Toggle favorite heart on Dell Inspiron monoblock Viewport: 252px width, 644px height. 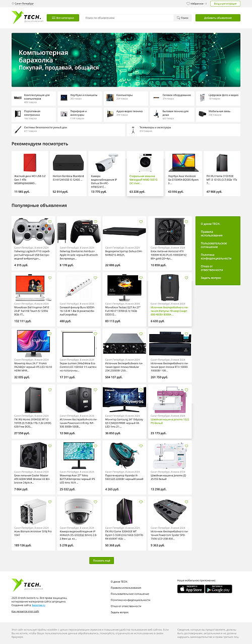coord(49,278)
